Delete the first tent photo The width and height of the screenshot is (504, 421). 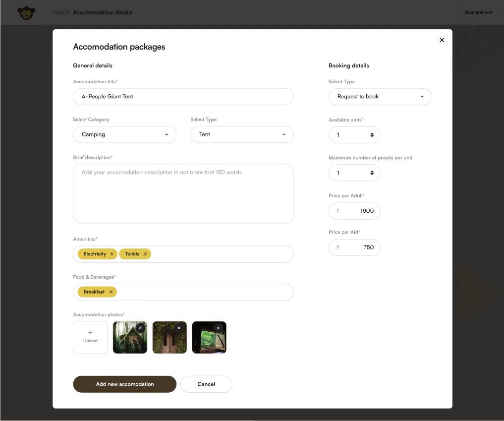tap(140, 328)
